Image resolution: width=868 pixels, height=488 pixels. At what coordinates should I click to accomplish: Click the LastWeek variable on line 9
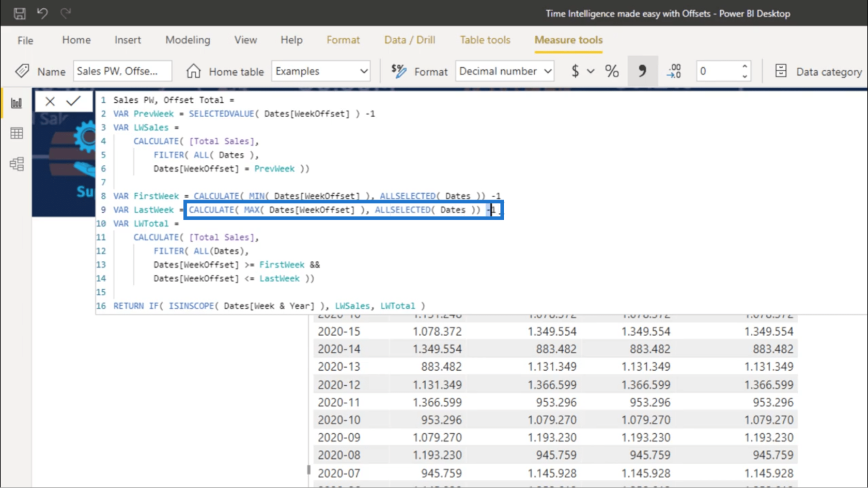coord(153,210)
